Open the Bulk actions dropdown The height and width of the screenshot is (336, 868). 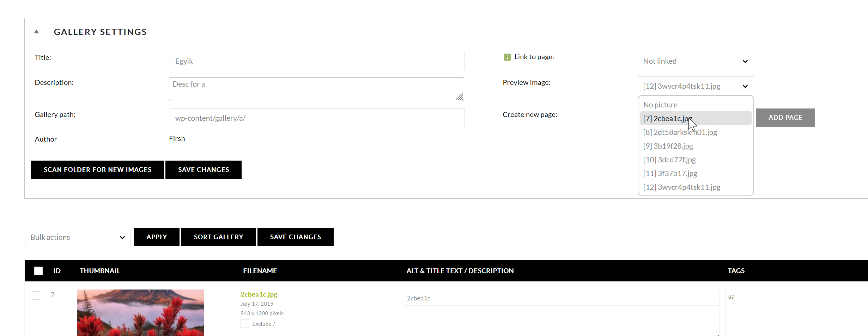[x=78, y=237]
